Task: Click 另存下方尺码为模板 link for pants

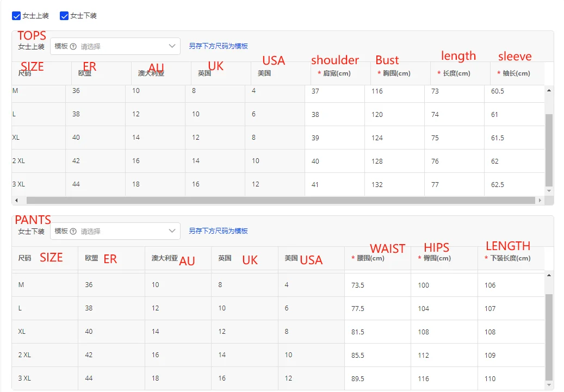Action: pos(218,231)
